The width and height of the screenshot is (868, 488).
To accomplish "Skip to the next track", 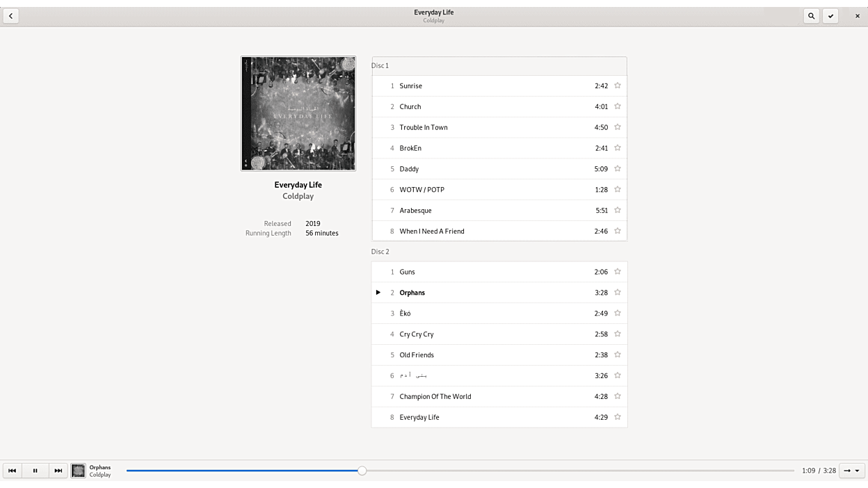I will [58, 471].
